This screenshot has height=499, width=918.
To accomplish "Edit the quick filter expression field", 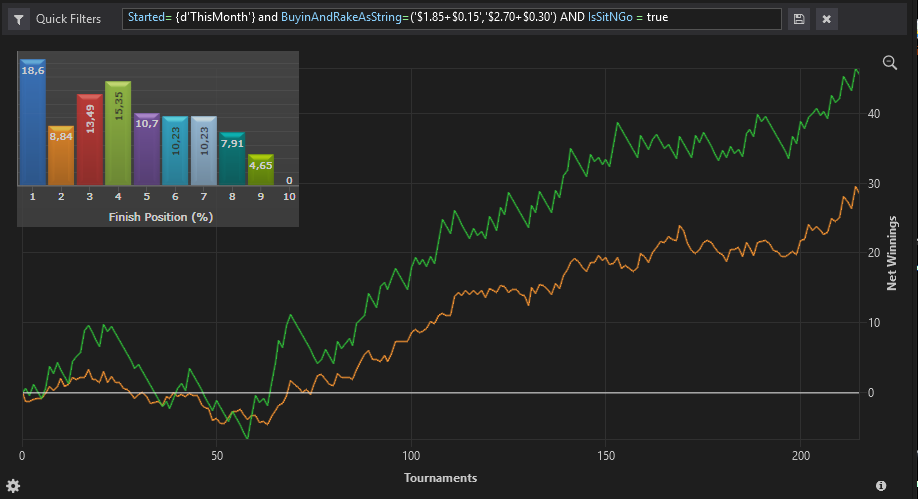I will [451, 19].
